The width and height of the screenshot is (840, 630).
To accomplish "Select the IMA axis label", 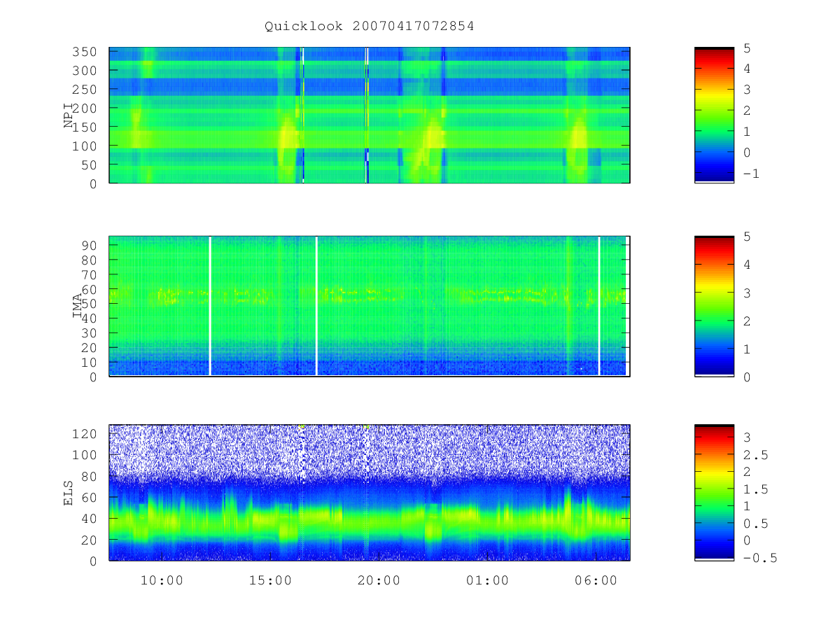I will click(77, 307).
